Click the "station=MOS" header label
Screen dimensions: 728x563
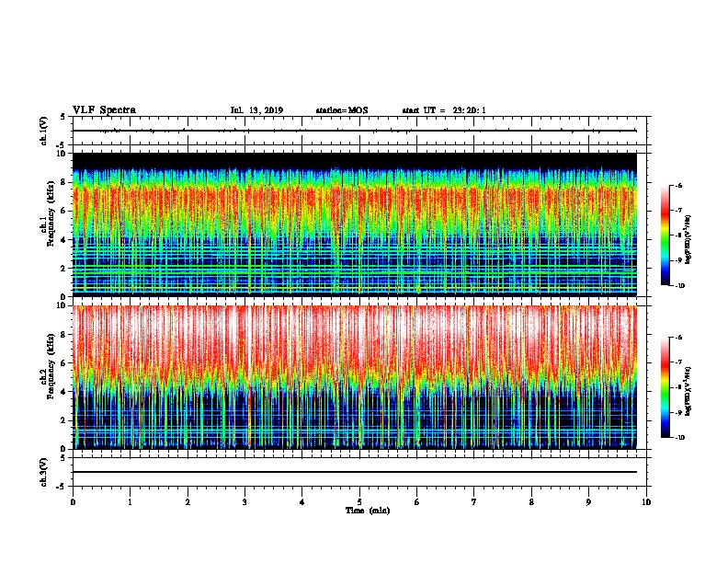342,110
